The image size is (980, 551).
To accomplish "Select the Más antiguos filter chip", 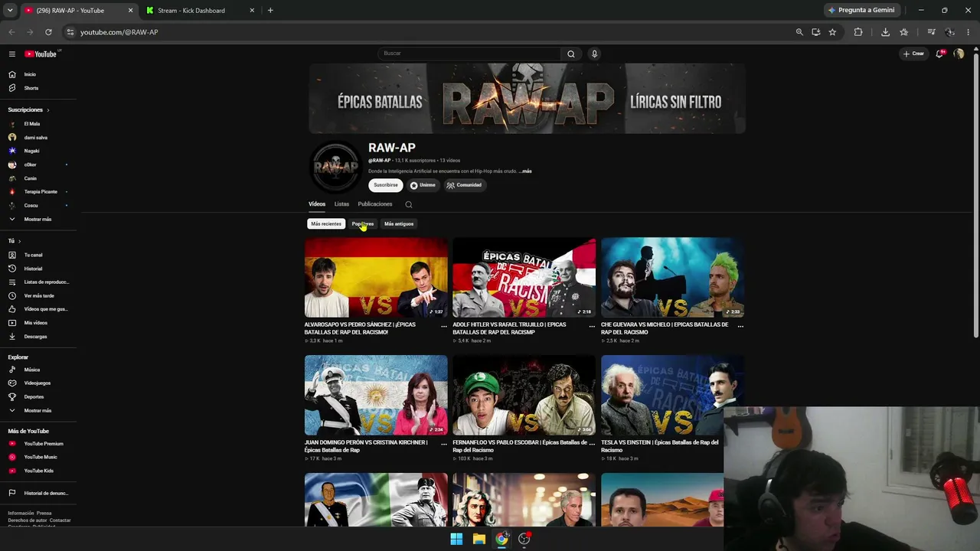I will point(399,224).
